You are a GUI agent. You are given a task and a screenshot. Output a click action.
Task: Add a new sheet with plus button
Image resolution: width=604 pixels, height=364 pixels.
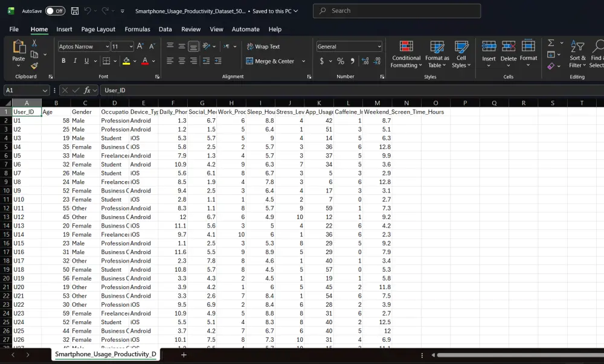(184, 355)
